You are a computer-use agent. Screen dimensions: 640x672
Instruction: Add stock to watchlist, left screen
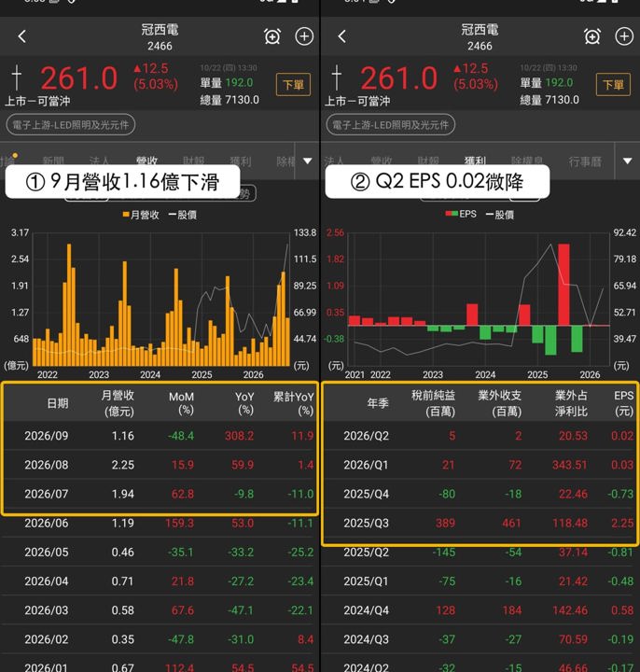pyautogui.click(x=304, y=36)
